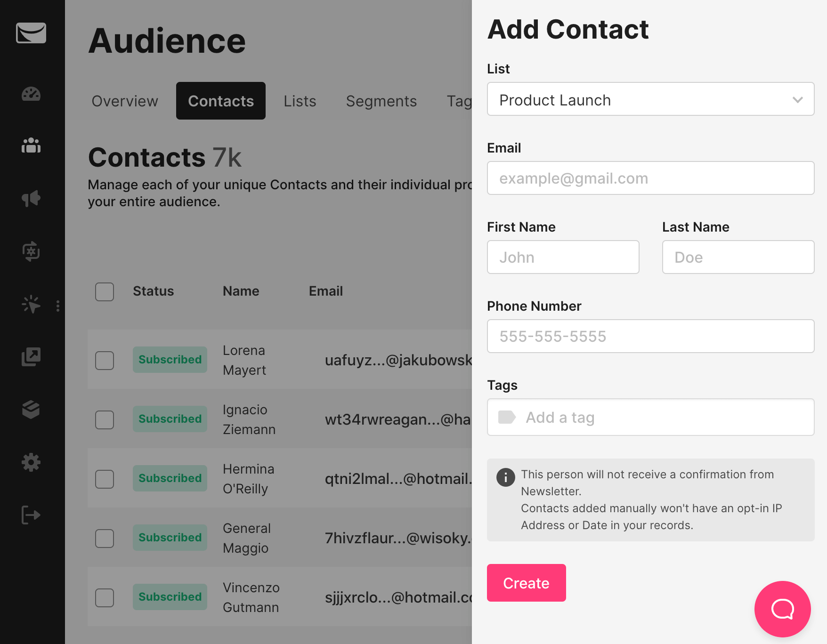827x644 pixels.
Task: Open the Lists tab
Action: [x=300, y=101]
